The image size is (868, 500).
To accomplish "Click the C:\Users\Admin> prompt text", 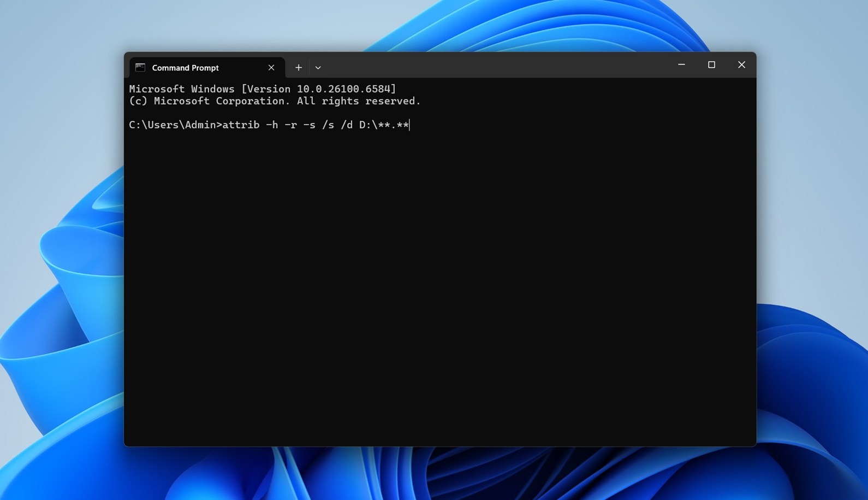I will 175,125.
